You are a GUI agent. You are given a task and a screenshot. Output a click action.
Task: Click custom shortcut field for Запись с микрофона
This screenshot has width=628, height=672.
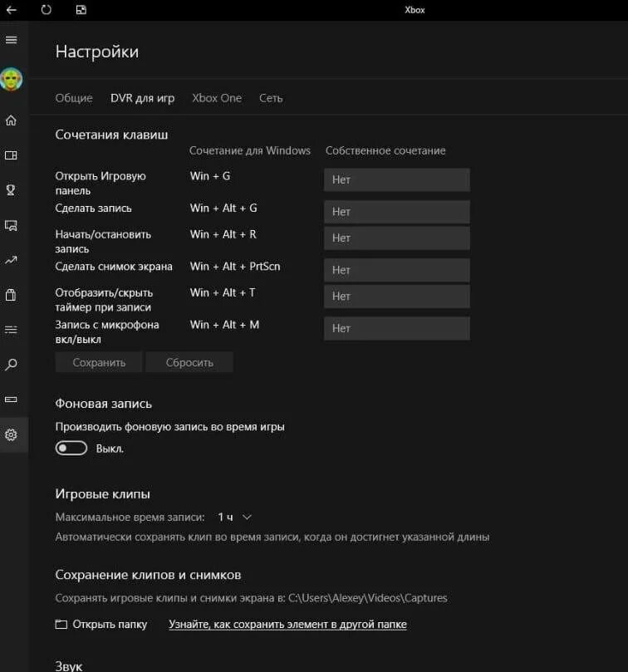(397, 328)
